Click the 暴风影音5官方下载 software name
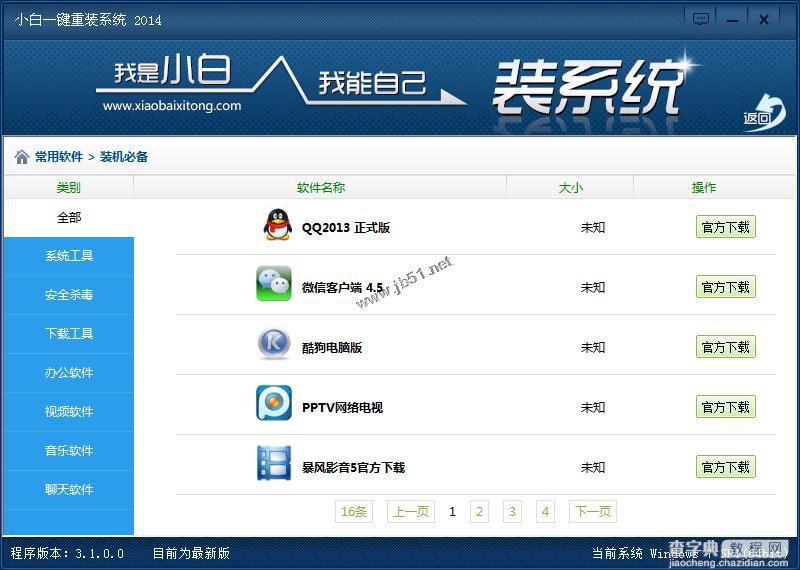 pyautogui.click(x=354, y=467)
